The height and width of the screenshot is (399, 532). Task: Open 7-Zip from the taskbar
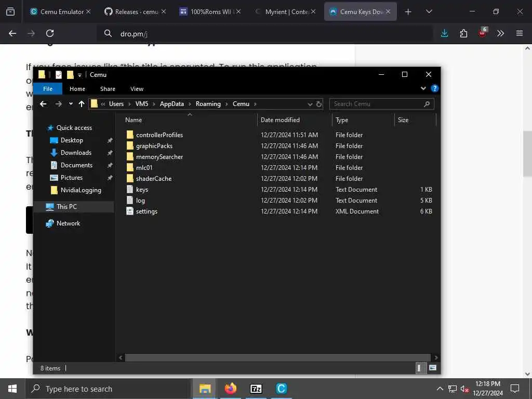point(256,389)
